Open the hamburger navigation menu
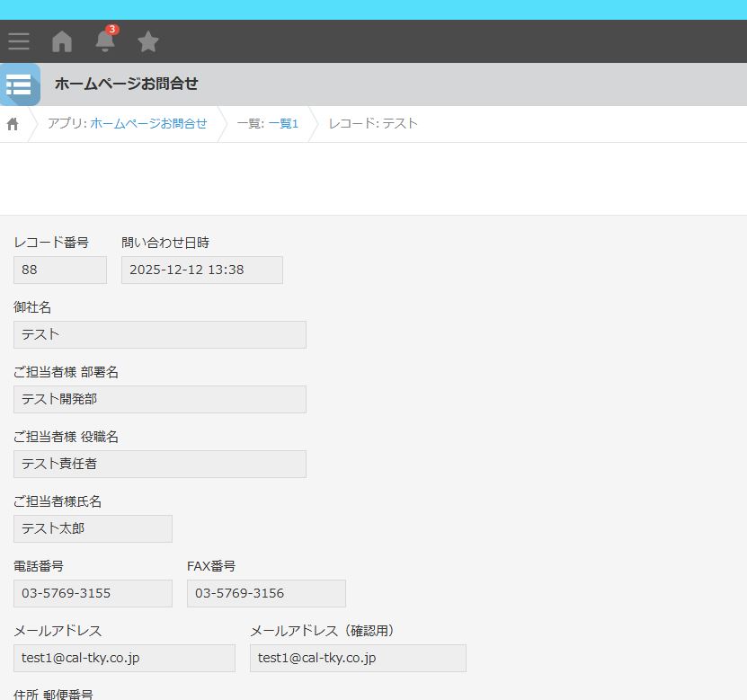This screenshot has width=747, height=700. point(19,40)
